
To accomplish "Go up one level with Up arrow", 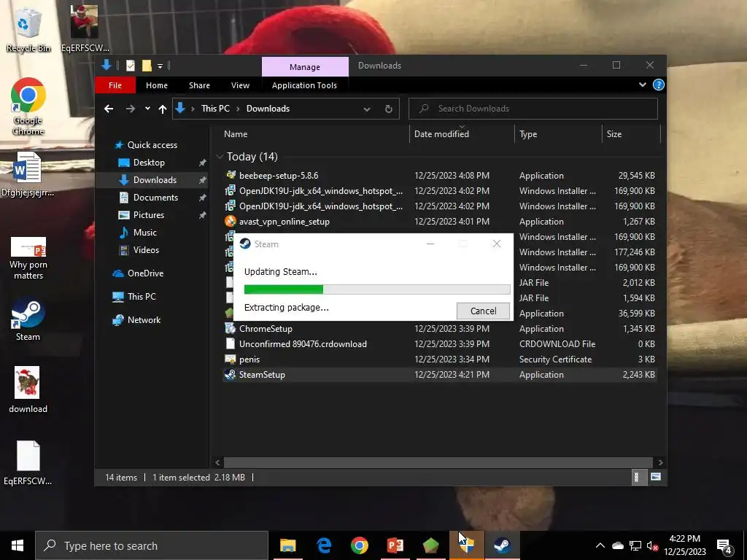I will pyautogui.click(x=163, y=109).
